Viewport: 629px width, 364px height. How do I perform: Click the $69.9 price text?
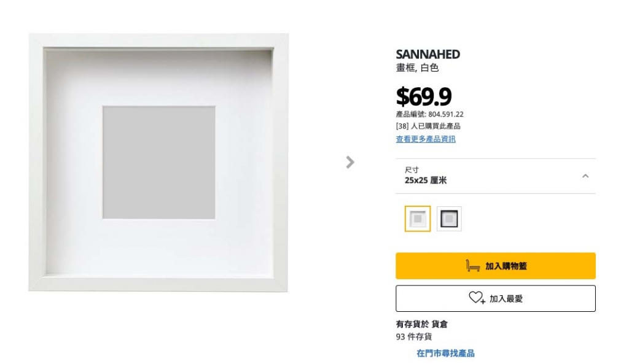[424, 96]
